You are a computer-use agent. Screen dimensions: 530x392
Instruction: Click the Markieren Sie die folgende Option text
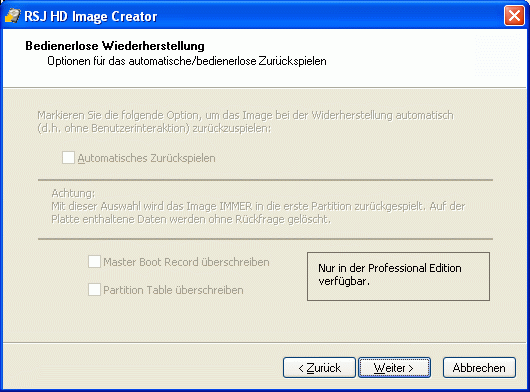[245, 122]
